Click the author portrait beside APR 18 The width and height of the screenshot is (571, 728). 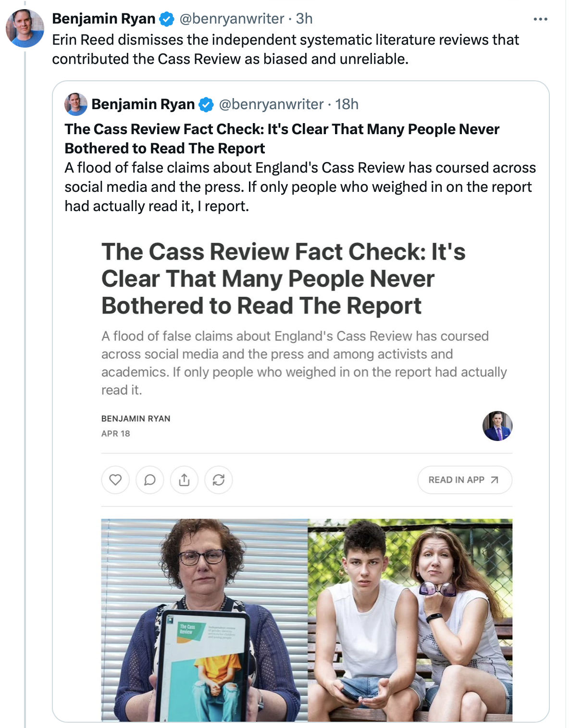point(497,426)
